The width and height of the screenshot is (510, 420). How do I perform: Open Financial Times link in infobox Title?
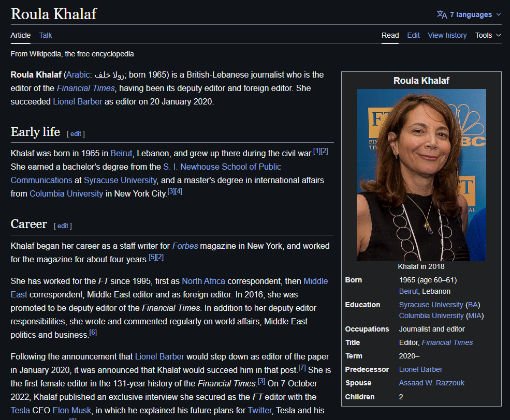point(447,342)
